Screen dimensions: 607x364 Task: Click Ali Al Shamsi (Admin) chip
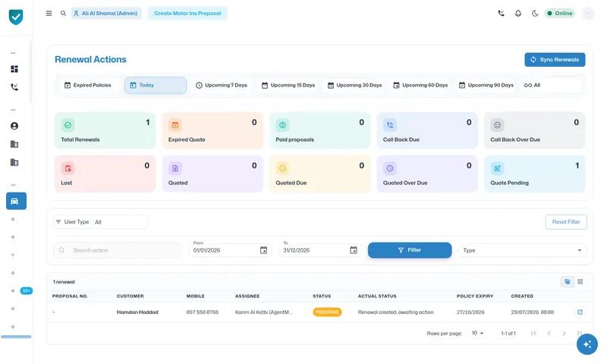[x=106, y=13]
